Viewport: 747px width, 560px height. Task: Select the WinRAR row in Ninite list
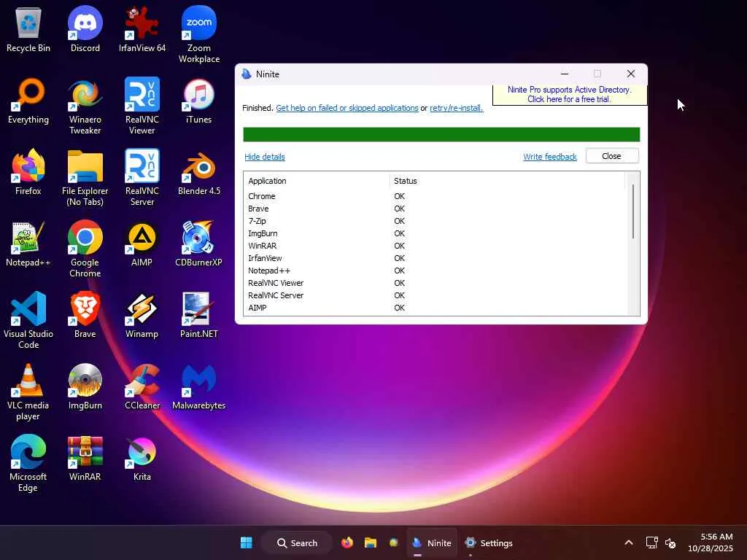point(436,246)
